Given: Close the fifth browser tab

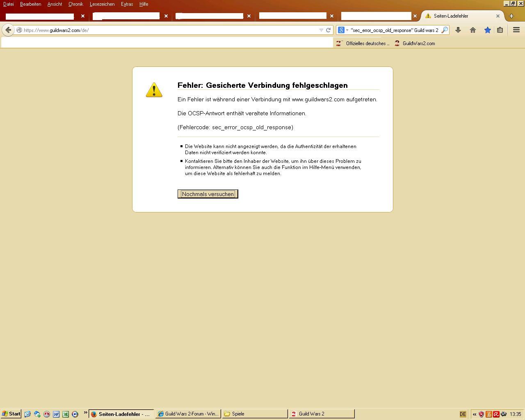Looking at the screenshot, I should [x=415, y=16].
